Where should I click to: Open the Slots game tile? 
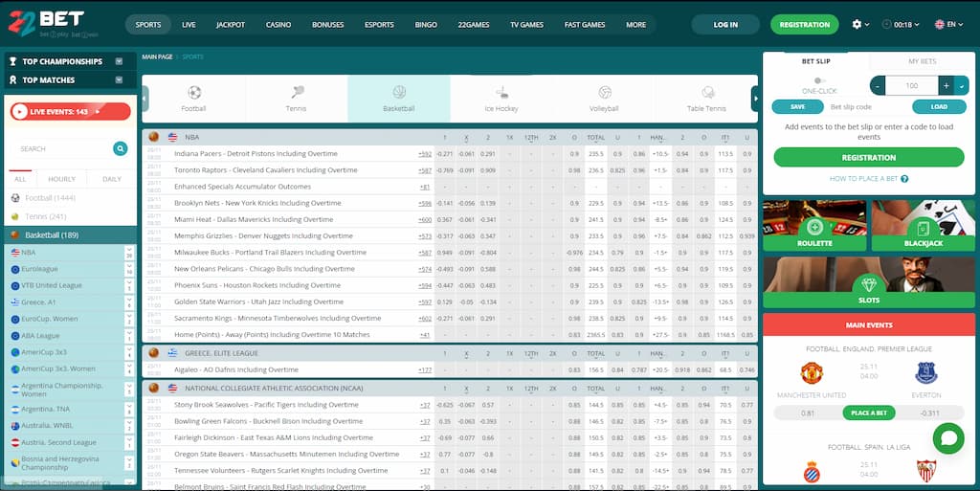869,282
